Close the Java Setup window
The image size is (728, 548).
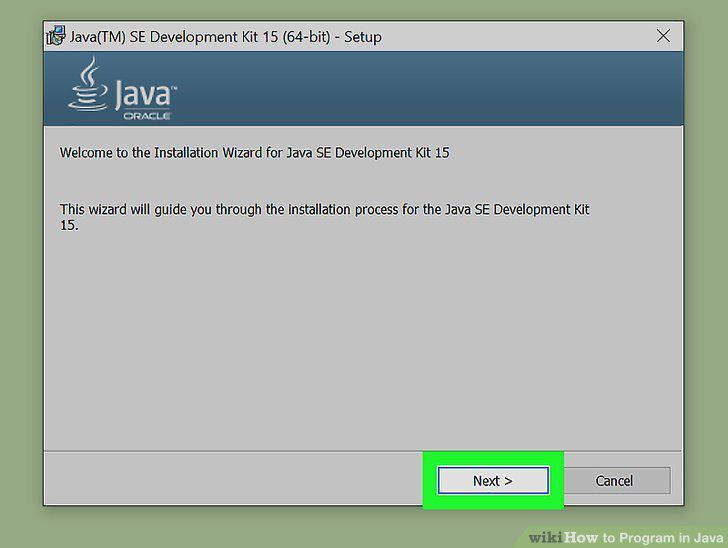pos(663,36)
